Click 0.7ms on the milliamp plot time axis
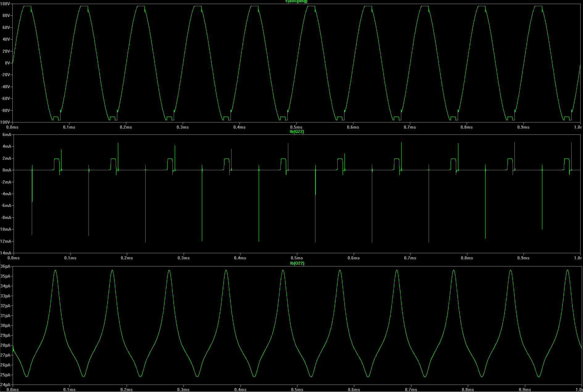Viewport: 583px width, 392px height. [x=410, y=258]
